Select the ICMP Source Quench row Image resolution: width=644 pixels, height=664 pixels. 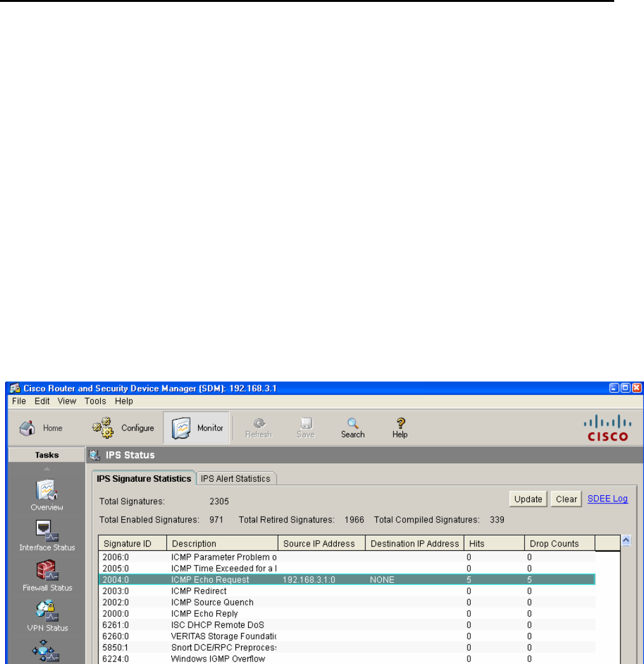(x=347, y=602)
